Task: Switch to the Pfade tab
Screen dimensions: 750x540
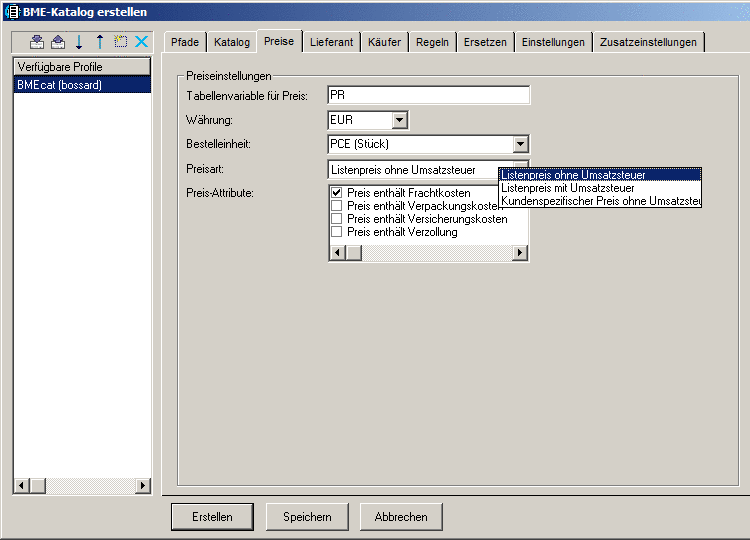Action: (x=185, y=42)
